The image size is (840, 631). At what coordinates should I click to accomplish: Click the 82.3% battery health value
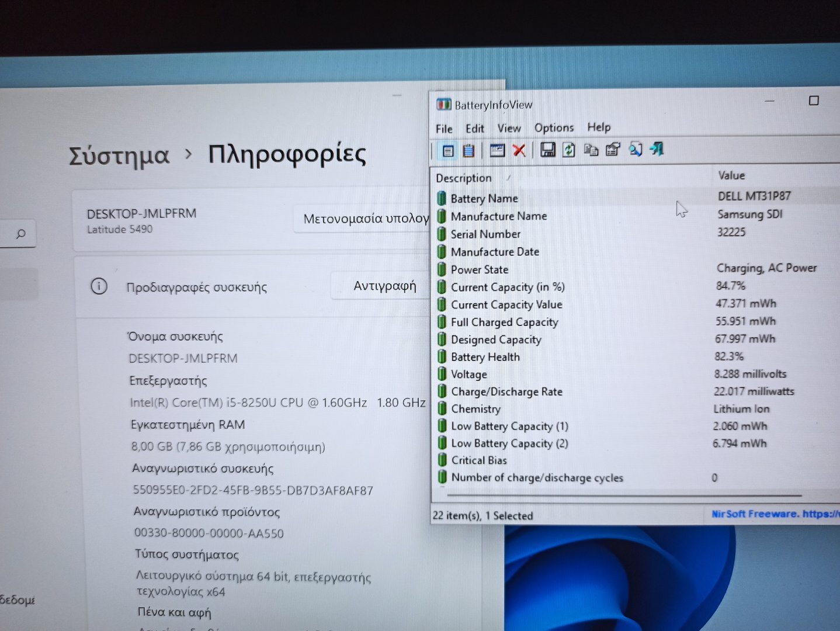(x=729, y=356)
